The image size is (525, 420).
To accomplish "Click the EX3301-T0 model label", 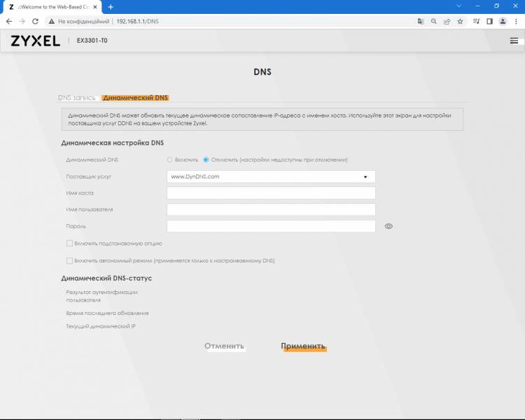I will (x=92, y=41).
